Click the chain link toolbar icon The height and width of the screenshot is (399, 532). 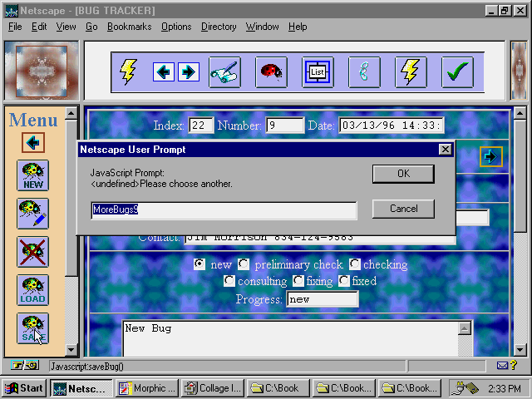click(x=364, y=72)
